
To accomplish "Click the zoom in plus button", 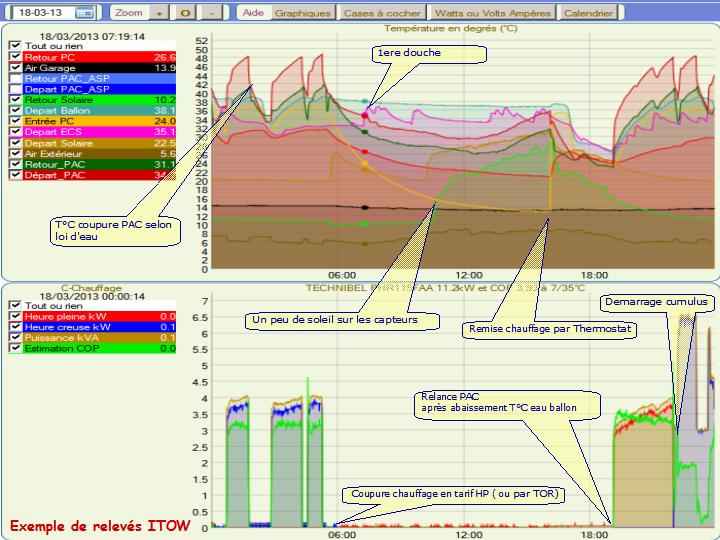I will click(158, 14).
